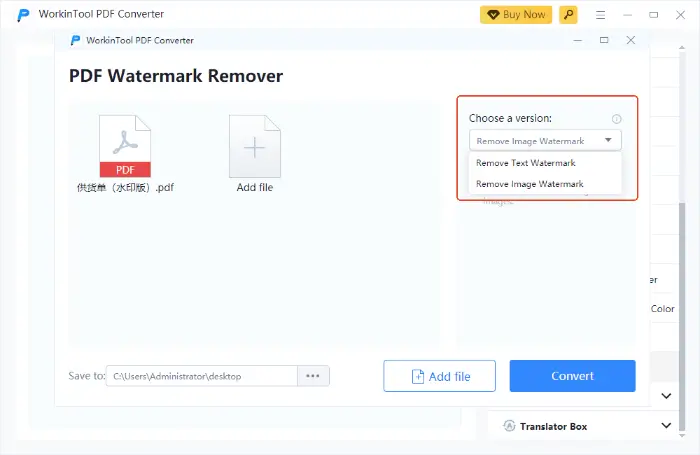Choose Remove Image Watermark from list
The image size is (700, 455).
[x=545, y=184]
